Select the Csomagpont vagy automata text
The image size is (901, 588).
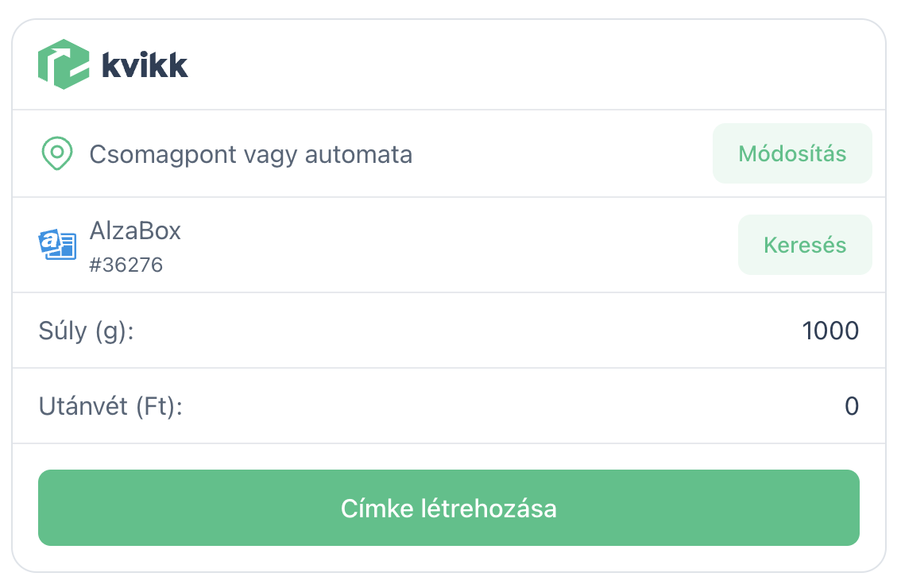point(250,153)
